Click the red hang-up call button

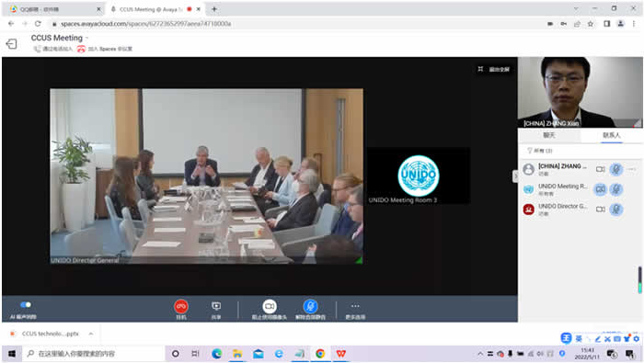[180, 306]
